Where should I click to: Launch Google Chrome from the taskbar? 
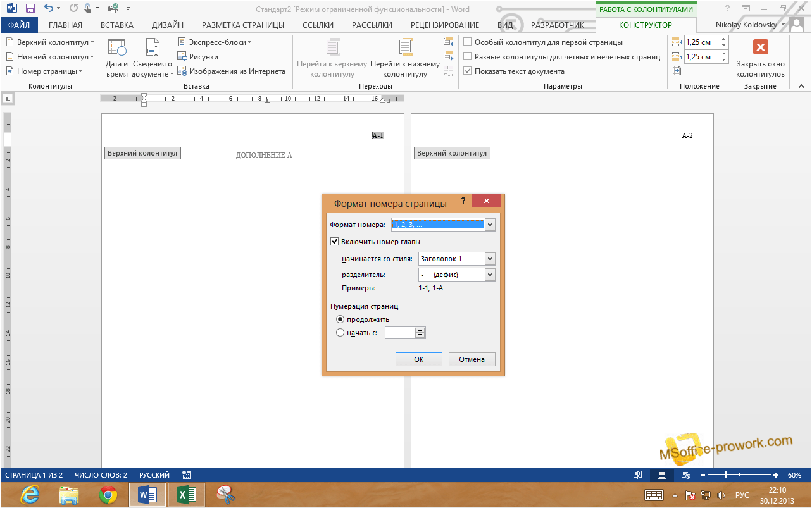(108, 495)
